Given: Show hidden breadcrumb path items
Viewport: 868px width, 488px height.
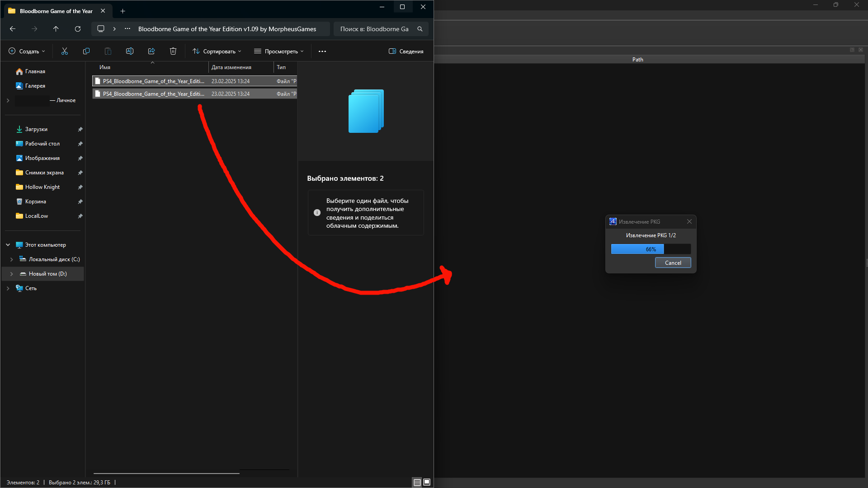Looking at the screenshot, I should click(127, 29).
